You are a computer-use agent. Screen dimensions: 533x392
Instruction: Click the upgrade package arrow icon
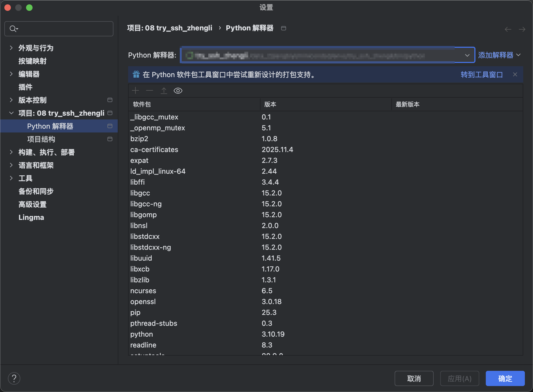(164, 91)
